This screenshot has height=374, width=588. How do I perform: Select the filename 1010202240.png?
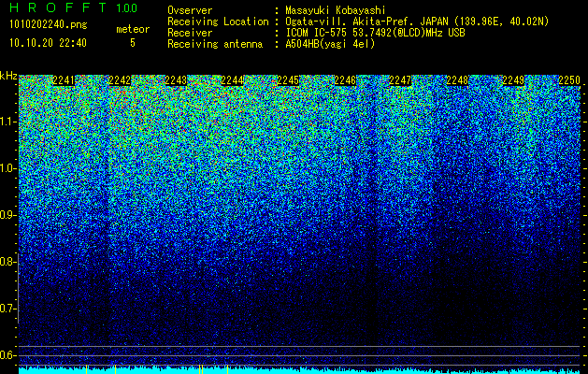click(x=49, y=25)
